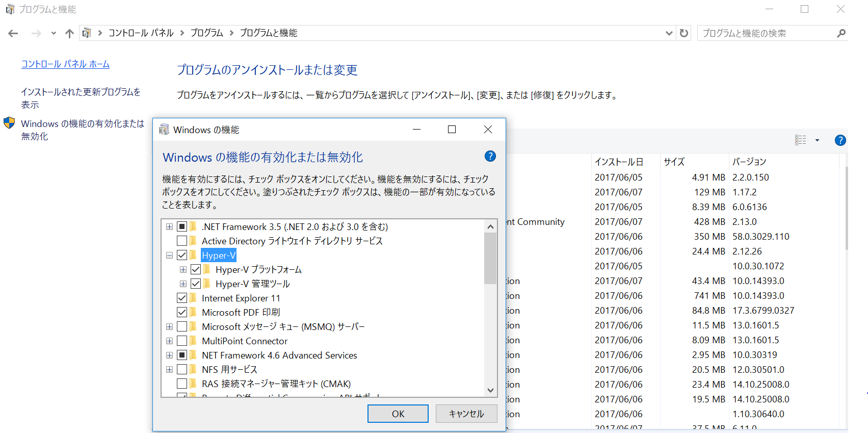Image resolution: width=868 pixels, height=433 pixels.
Task: Expand MultiPoint Connector node
Action: 169,341
